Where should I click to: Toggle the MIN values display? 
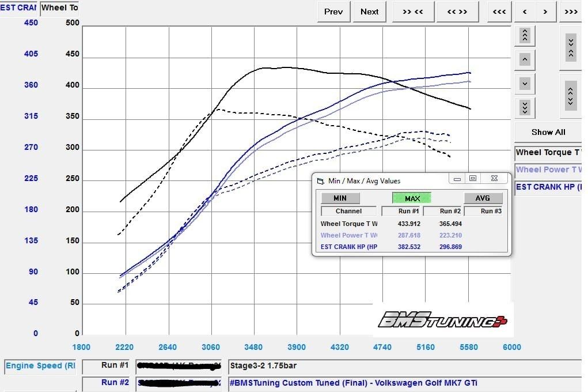[x=340, y=198]
